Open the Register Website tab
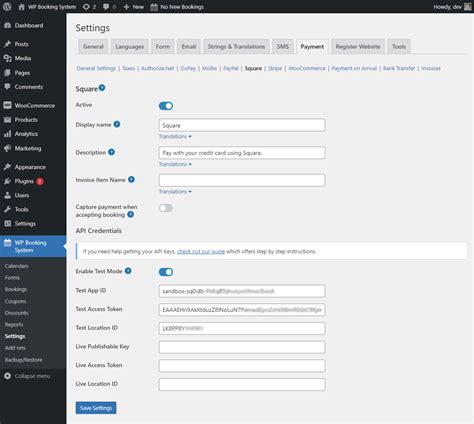 [x=358, y=46]
